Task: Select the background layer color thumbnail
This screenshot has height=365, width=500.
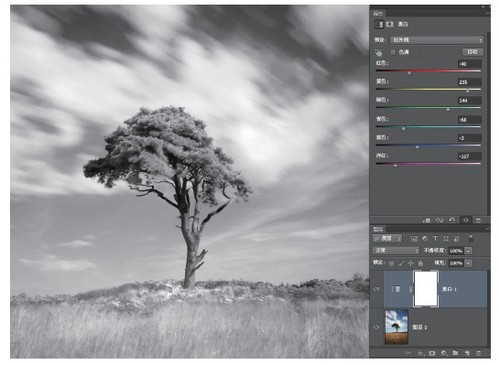Action: (396, 327)
